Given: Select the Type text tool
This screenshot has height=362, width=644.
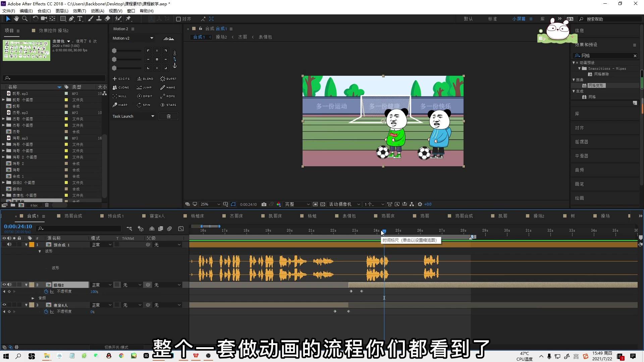Looking at the screenshot, I should 80,19.
